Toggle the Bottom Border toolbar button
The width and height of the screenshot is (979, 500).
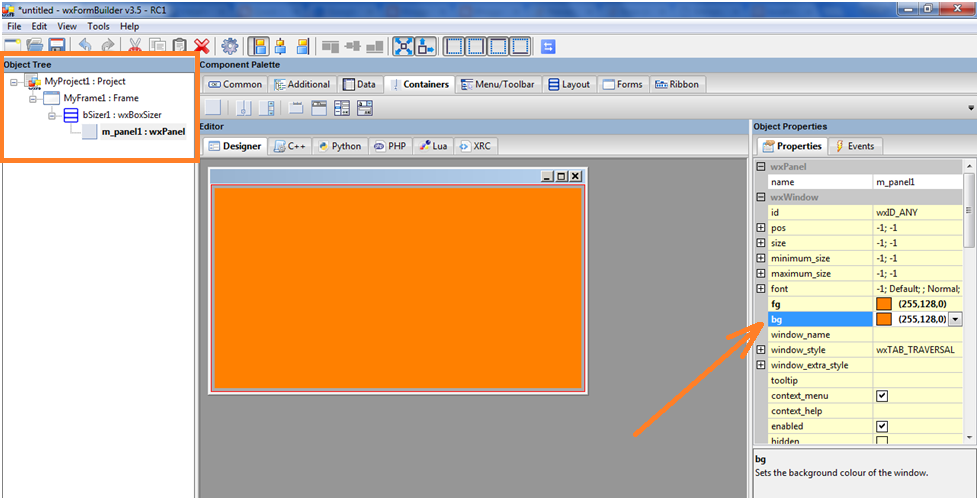[x=520, y=46]
